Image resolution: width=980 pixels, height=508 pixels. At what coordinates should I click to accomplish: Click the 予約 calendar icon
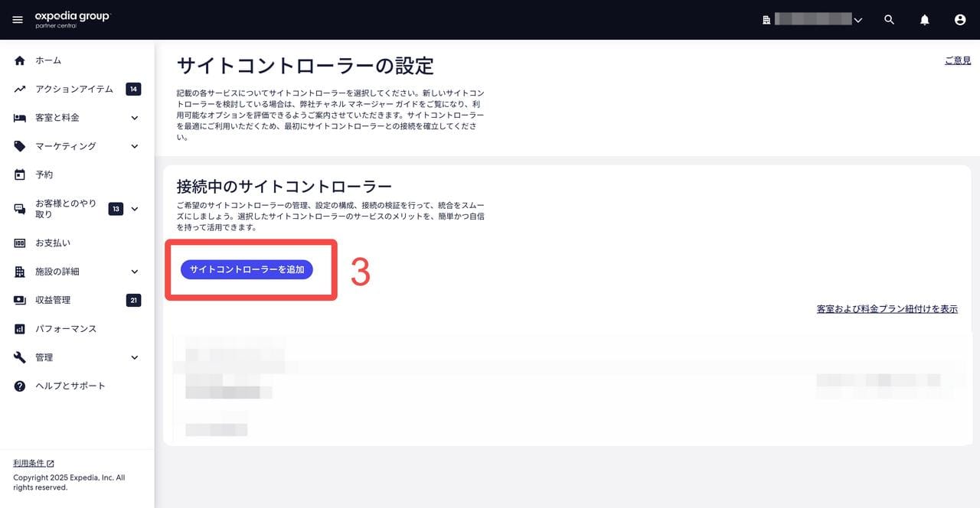point(20,174)
